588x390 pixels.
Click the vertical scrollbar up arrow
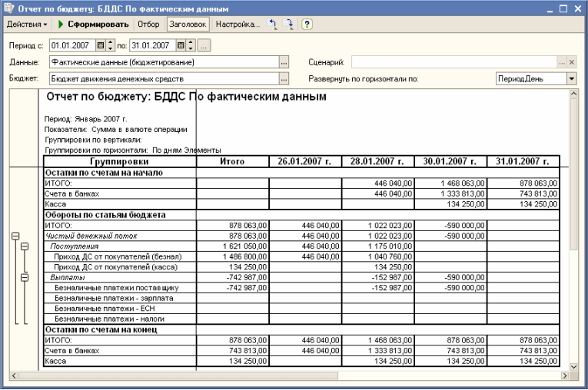point(573,94)
